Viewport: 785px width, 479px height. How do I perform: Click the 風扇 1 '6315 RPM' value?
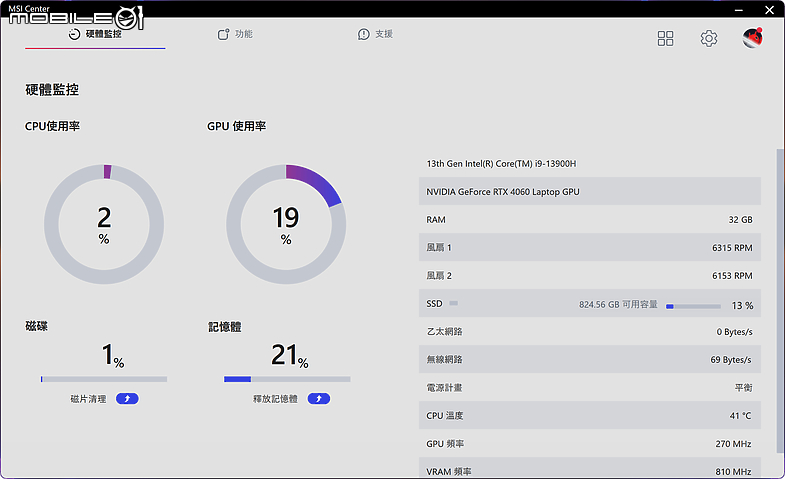(732, 248)
